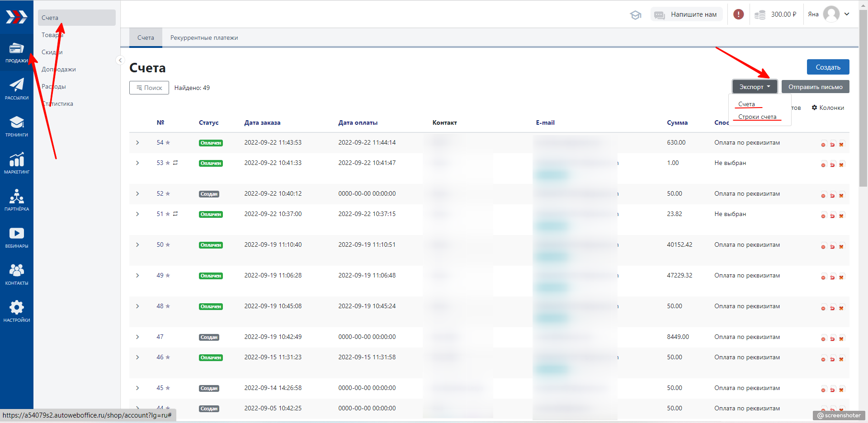
Task: Collapse the left submenu panel
Action: click(120, 60)
